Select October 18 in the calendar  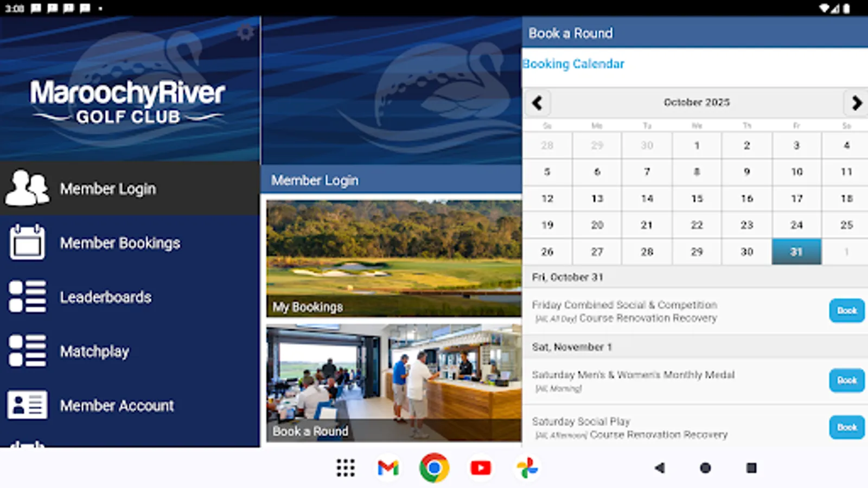(x=846, y=198)
